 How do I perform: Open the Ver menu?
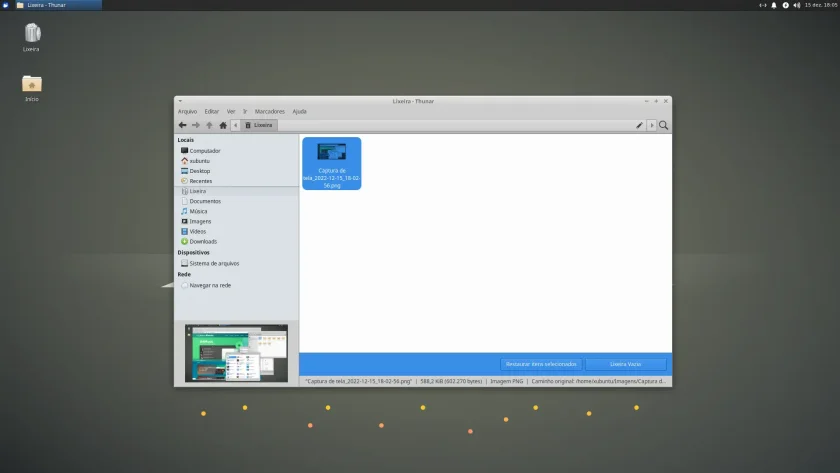point(231,111)
